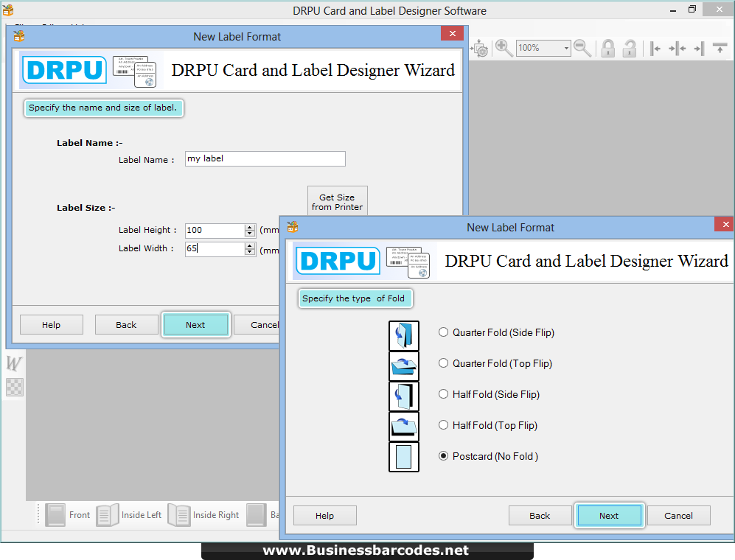Click the DRPU logo in the label size wizard

click(x=64, y=70)
